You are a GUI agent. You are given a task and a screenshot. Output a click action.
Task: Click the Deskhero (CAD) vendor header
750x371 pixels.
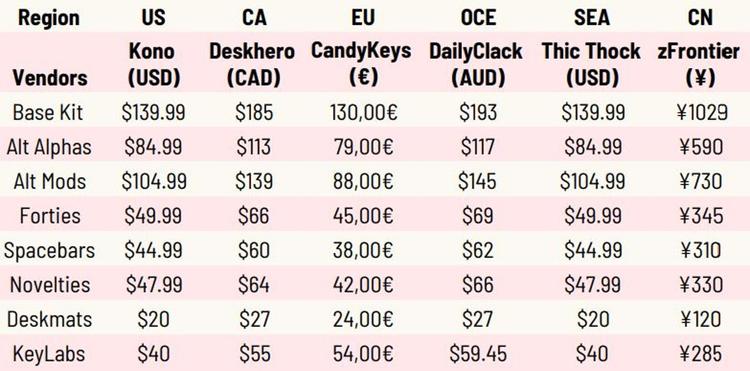[253, 64]
